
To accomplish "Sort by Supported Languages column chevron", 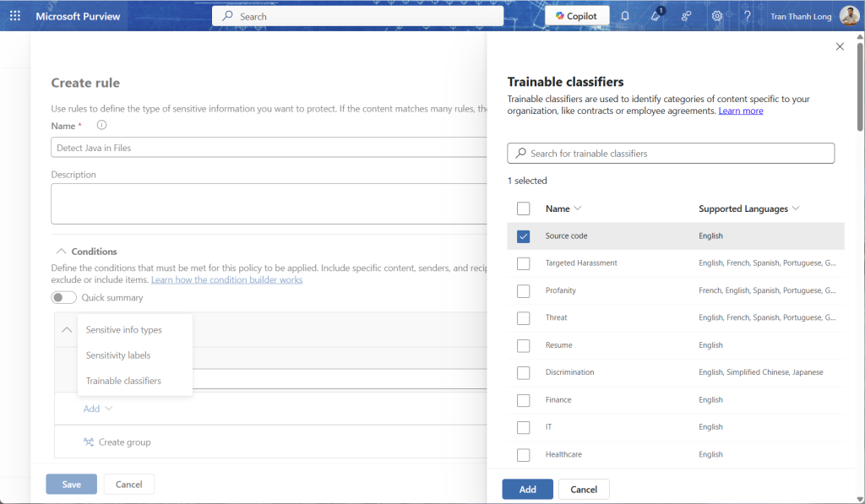I will (797, 209).
